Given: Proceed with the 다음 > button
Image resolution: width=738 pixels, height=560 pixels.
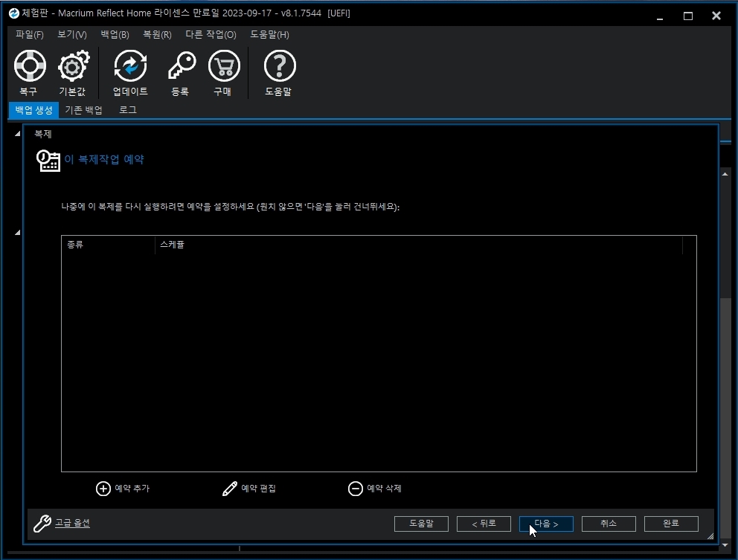Looking at the screenshot, I should pos(546,524).
